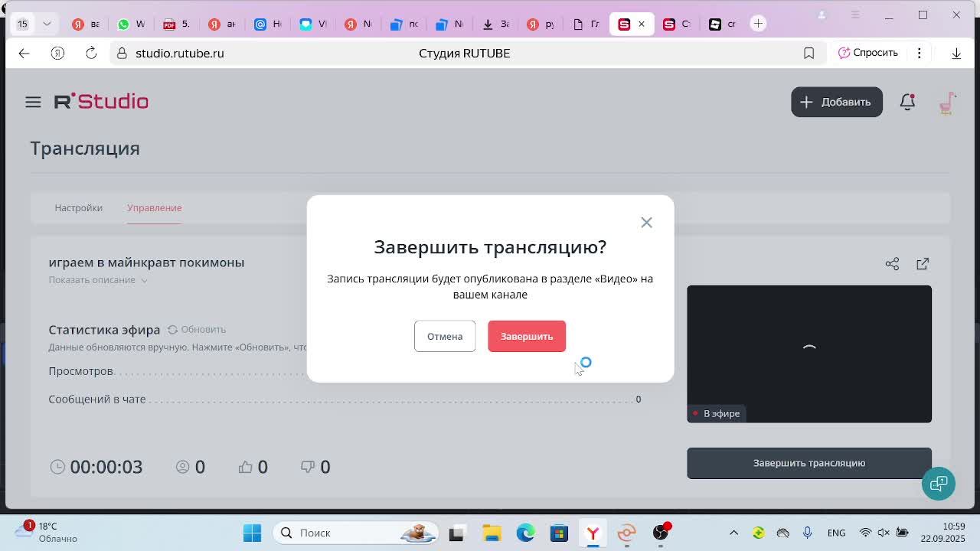Show hidden tray icons
The height and width of the screenshot is (551, 980).
(x=733, y=533)
